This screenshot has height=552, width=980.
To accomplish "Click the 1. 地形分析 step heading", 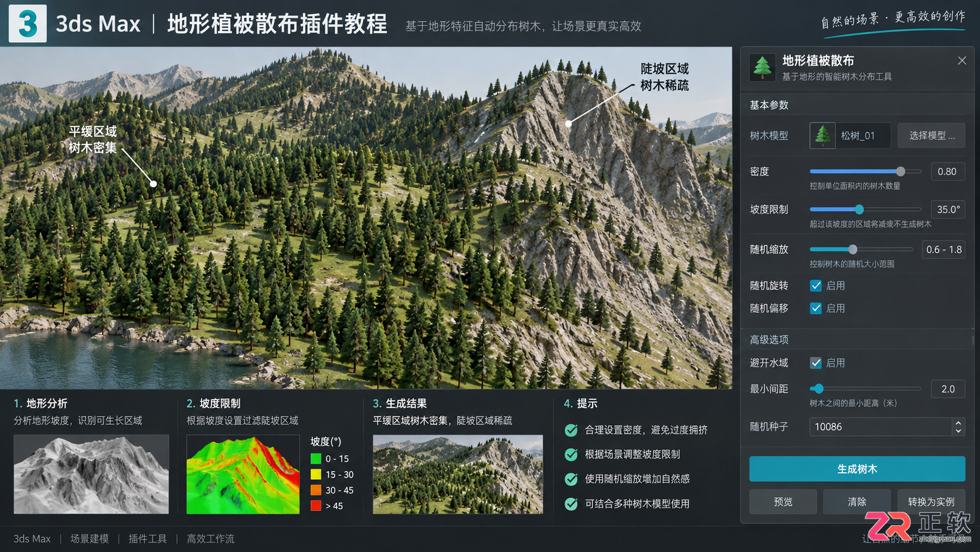I will click(x=40, y=404).
